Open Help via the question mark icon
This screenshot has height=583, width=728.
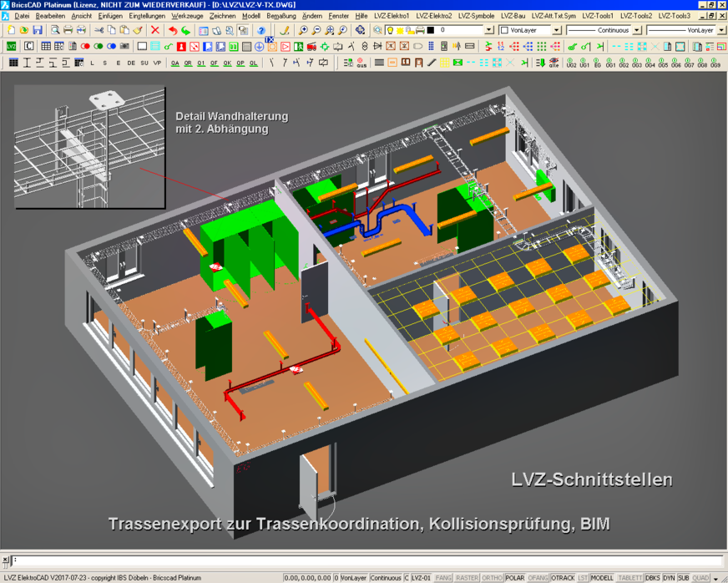click(260, 31)
